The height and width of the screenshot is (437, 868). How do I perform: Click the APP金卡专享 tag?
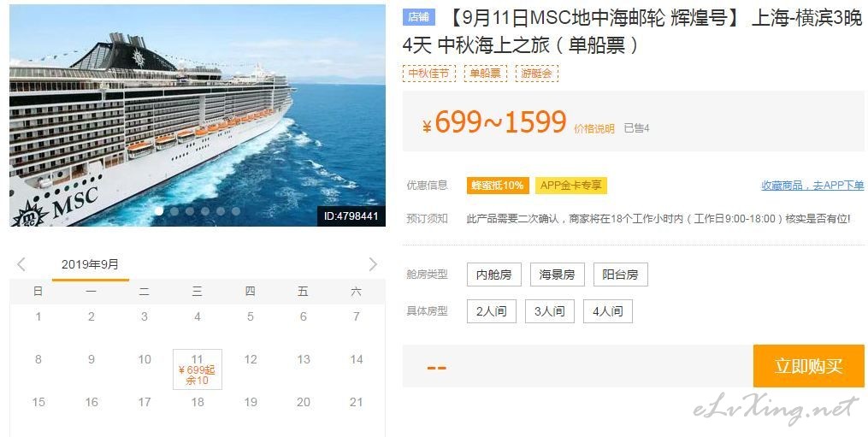click(x=570, y=186)
